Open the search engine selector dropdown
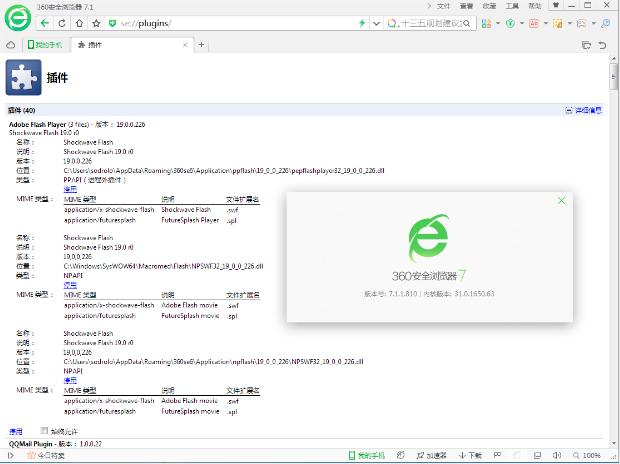620x464 pixels. pos(393,24)
